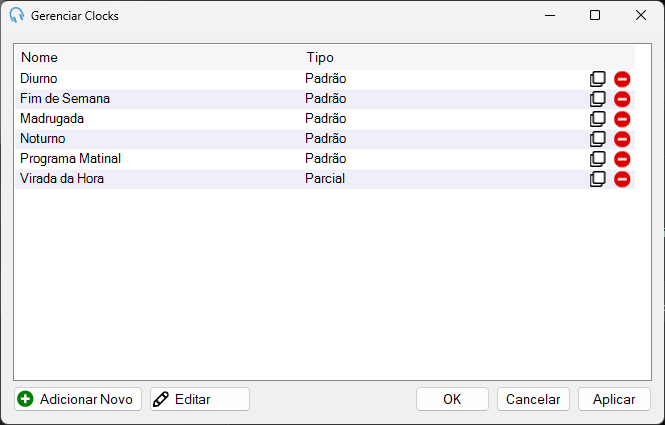Duplicate the Noturno clock

coord(598,139)
